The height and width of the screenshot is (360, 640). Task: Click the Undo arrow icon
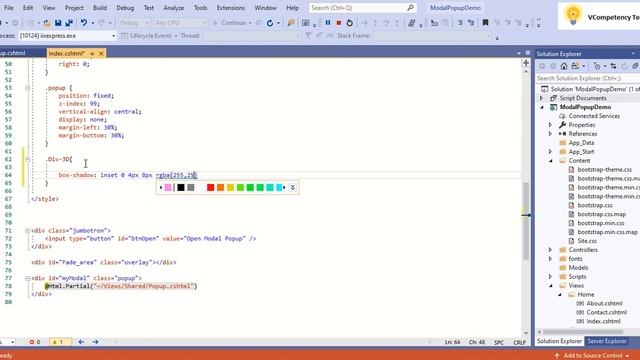click(84, 23)
